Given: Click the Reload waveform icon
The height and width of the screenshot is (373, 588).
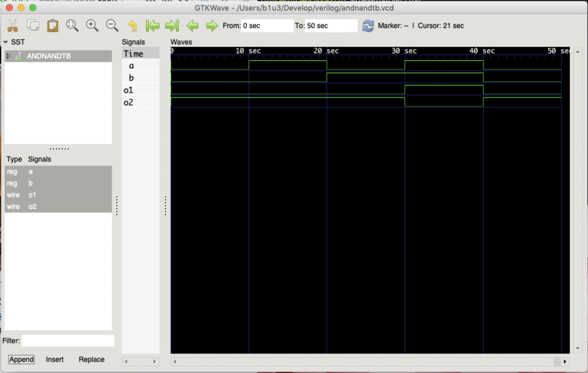Looking at the screenshot, I should coord(368,25).
